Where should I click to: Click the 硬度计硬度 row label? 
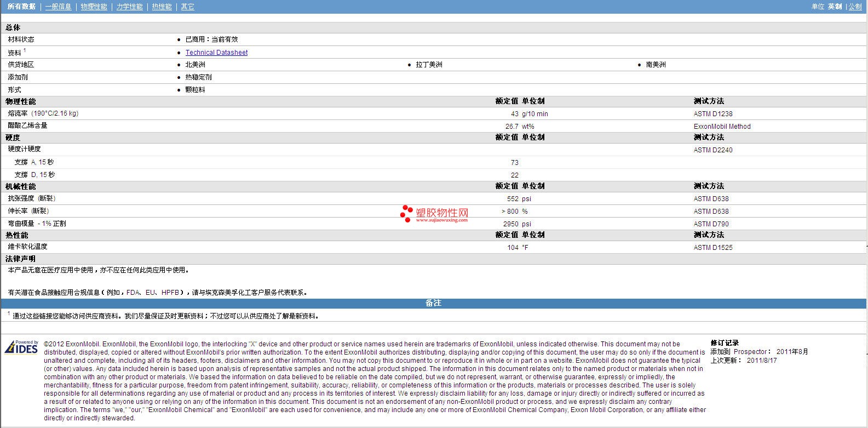pyautogui.click(x=24, y=149)
